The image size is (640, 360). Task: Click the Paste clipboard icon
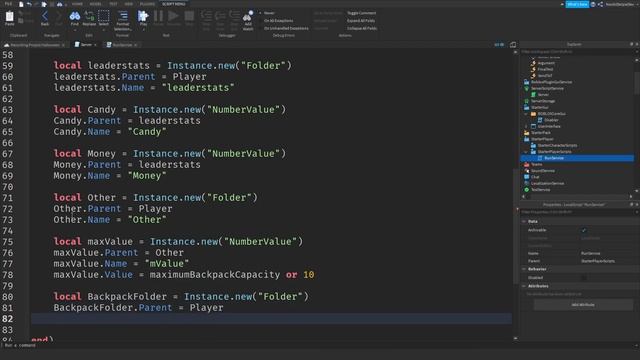tap(9, 17)
